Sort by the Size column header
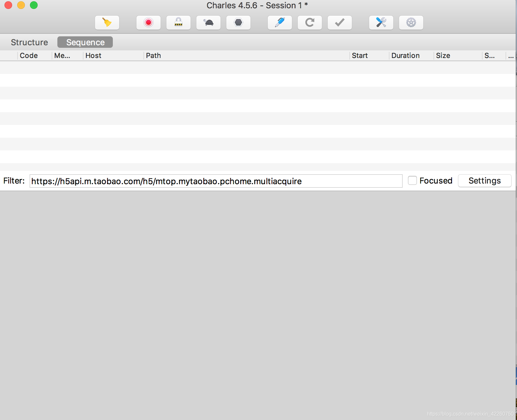 [458, 55]
